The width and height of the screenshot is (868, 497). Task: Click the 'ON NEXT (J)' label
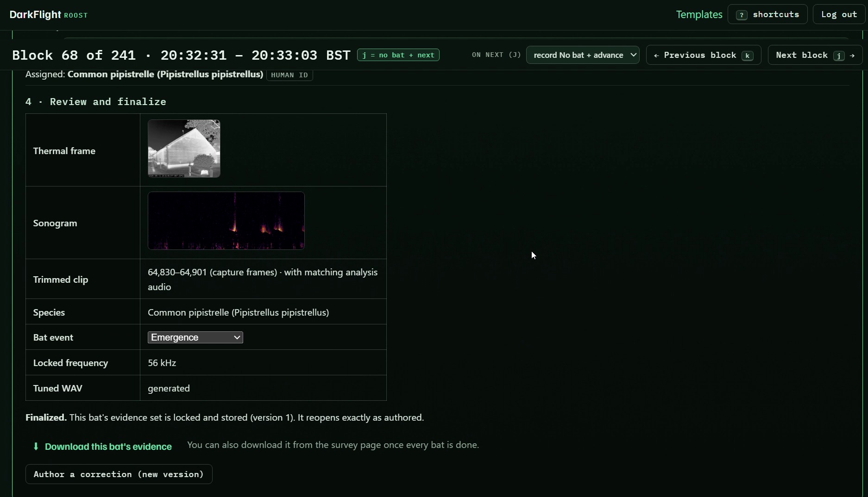(x=496, y=55)
